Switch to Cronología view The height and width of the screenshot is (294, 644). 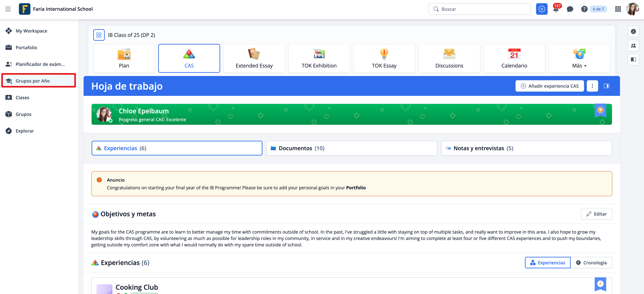[591, 262]
